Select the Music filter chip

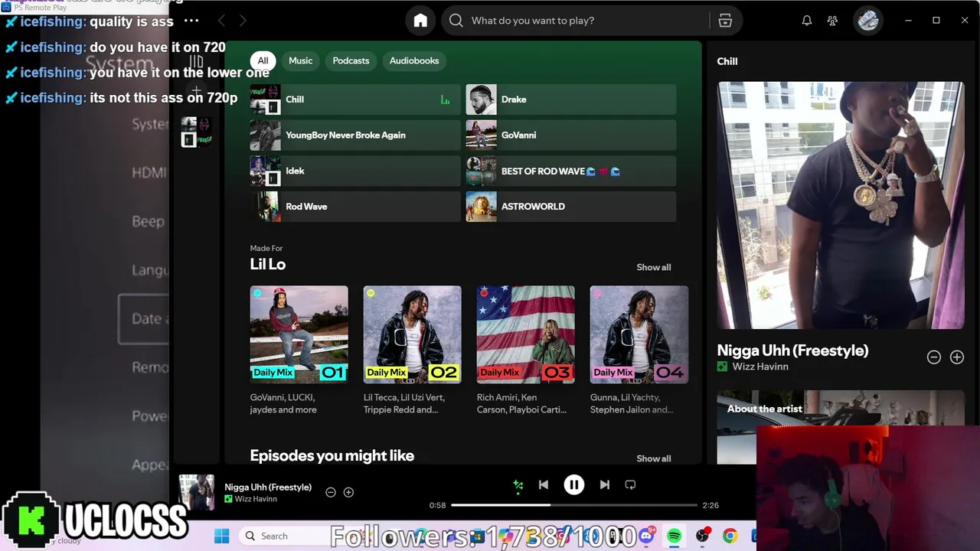[x=300, y=60]
